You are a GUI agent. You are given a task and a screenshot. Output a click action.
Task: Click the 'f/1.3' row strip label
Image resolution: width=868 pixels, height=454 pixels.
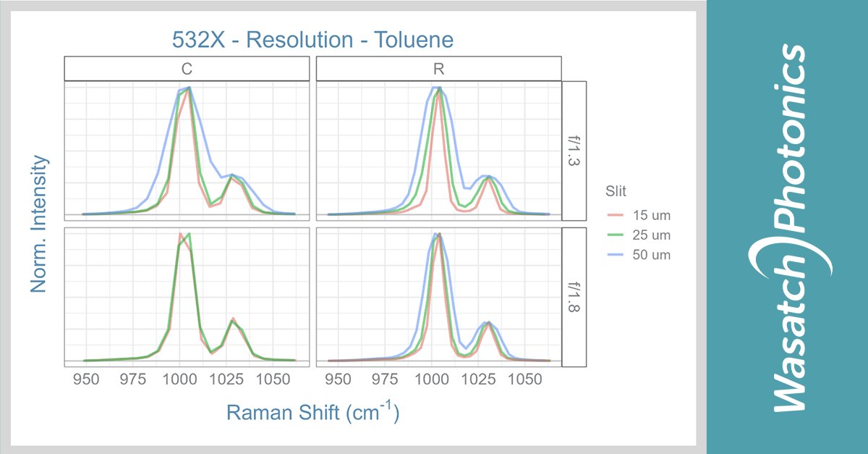pyautogui.click(x=574, y=151)
